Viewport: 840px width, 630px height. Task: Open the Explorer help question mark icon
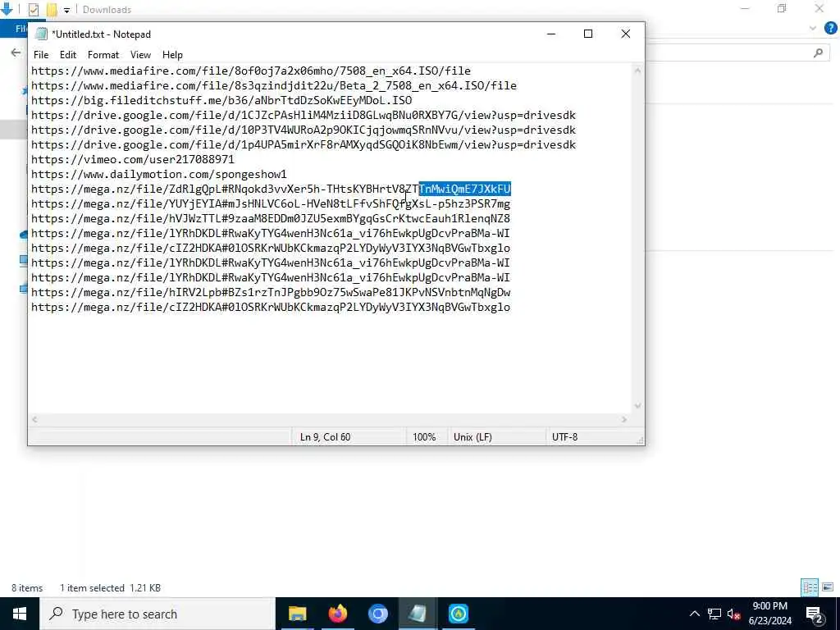coord(830,29)
